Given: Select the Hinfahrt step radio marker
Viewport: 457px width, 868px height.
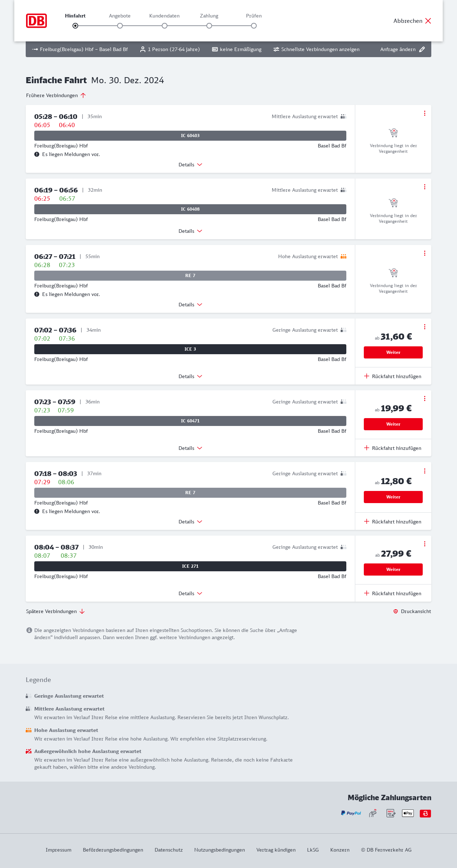Looking at the screenshot, I should 75,26.
